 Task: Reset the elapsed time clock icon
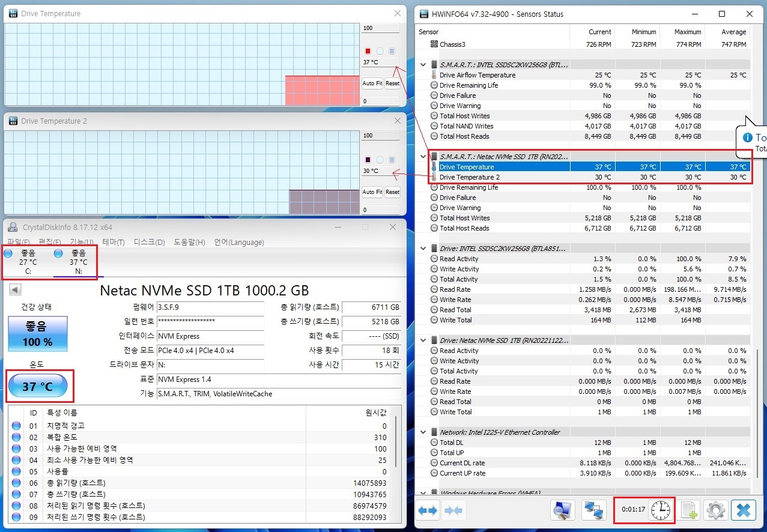[x=660, y=510]
